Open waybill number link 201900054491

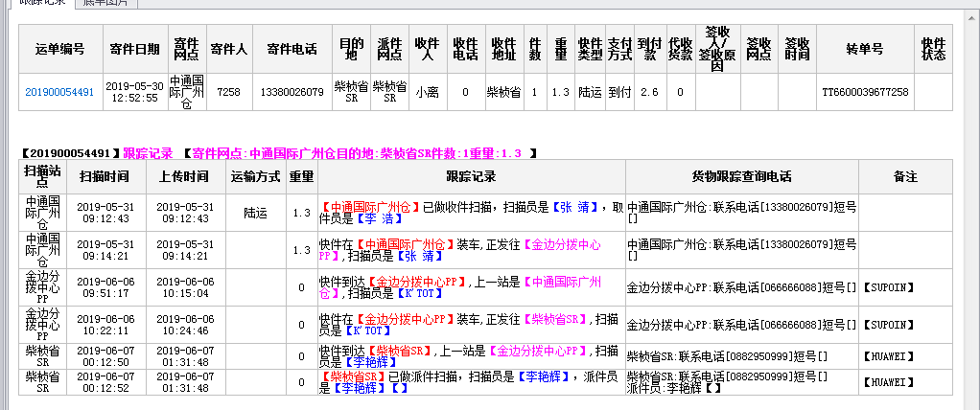pyautogui.click(x=59, y=92)
